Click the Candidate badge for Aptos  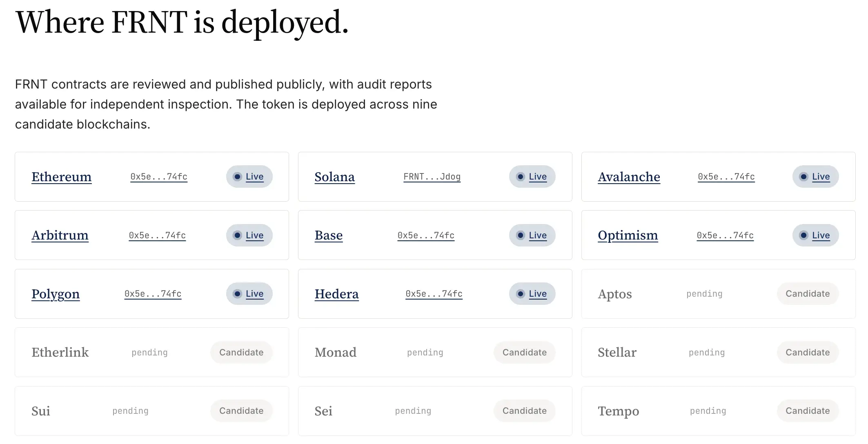tap(808, 294)
